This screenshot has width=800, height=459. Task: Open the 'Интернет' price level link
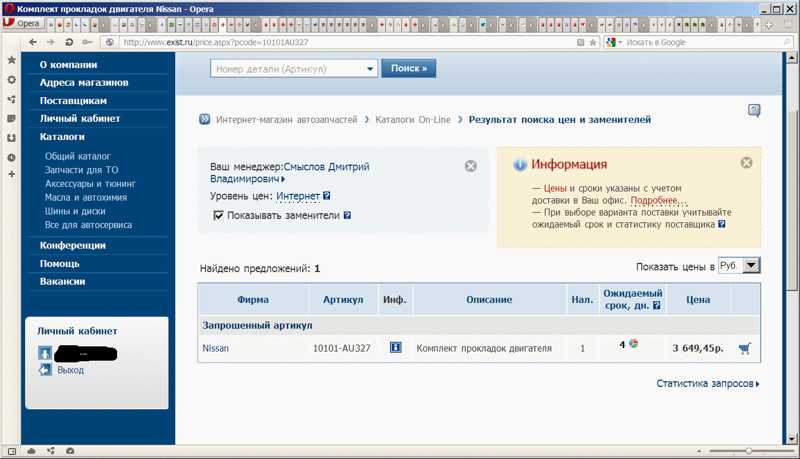[x=298, y=196]
